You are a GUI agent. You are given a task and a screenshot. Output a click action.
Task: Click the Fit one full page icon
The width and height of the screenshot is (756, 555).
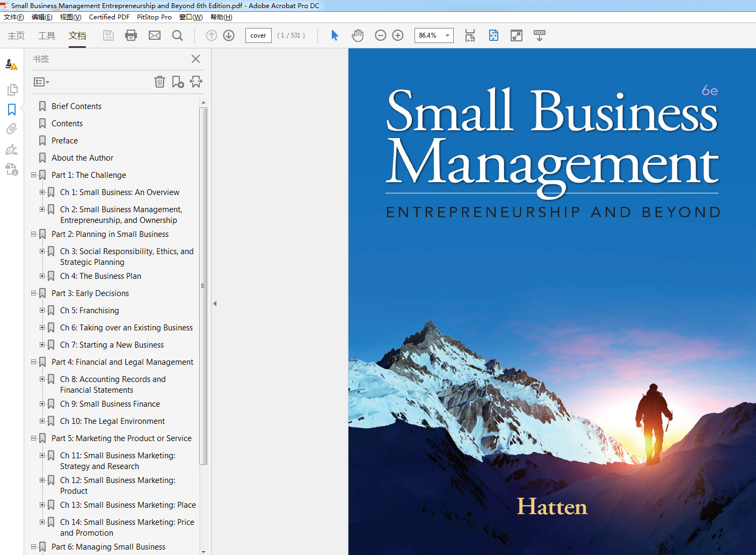[x=493, y=35]
